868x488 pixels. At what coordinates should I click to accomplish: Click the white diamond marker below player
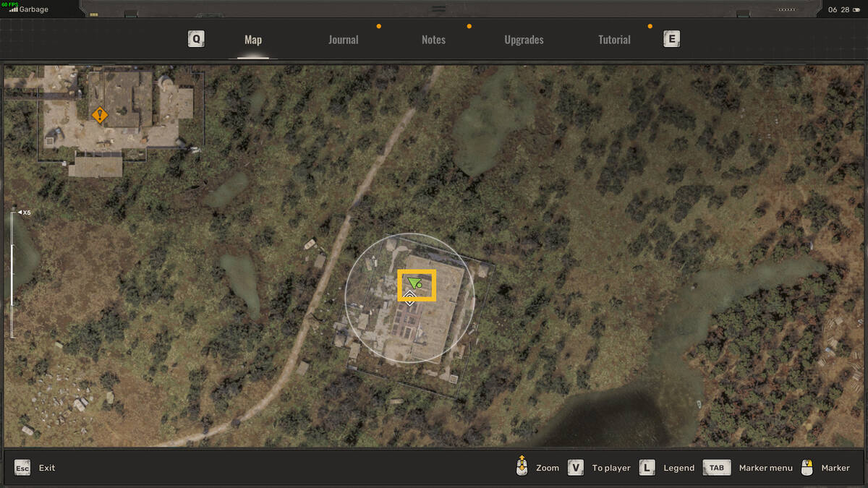pyautogui.click(x=409, y=299)
